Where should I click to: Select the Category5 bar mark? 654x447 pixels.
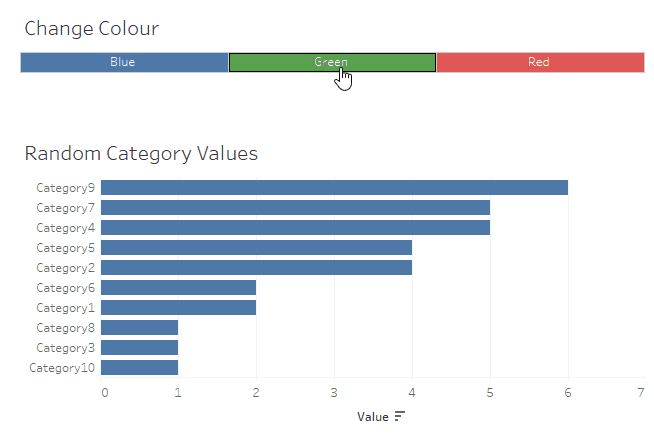[x=256, y=248]
